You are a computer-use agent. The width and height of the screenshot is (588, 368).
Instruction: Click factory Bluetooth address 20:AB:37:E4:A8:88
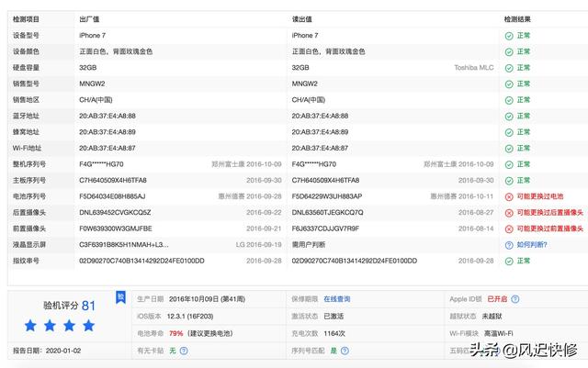pyautogui.click(x=107, y=116)
